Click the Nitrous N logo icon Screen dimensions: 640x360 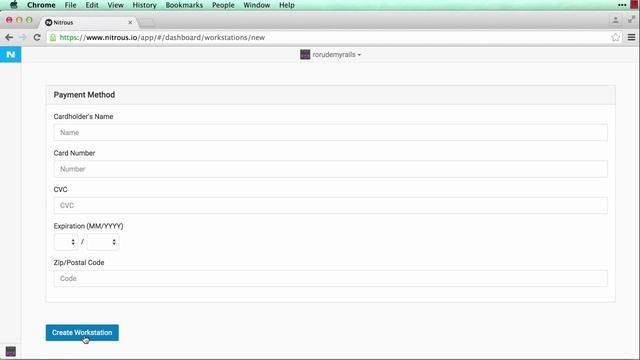point(11,54)
